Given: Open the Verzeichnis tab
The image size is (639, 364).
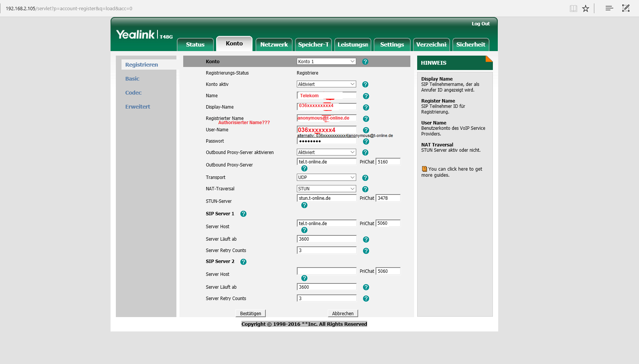Looking at the screenshot, I should [x=432, y=45].
